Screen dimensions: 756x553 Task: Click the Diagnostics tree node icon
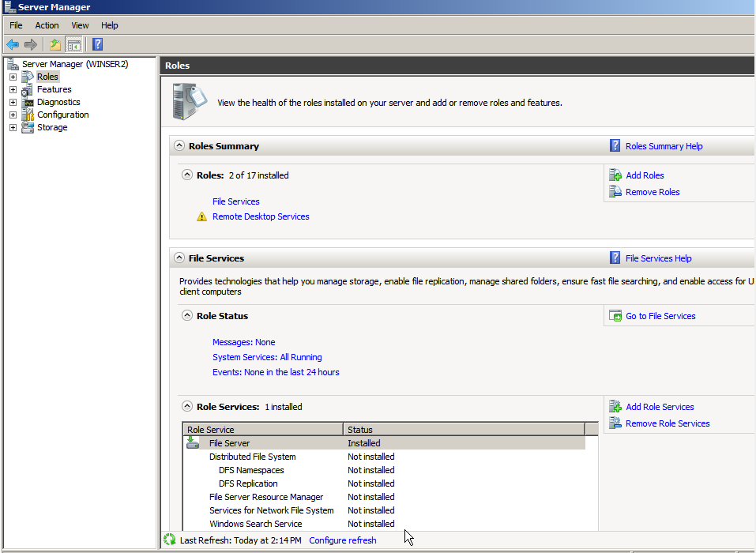click(28, 102)
